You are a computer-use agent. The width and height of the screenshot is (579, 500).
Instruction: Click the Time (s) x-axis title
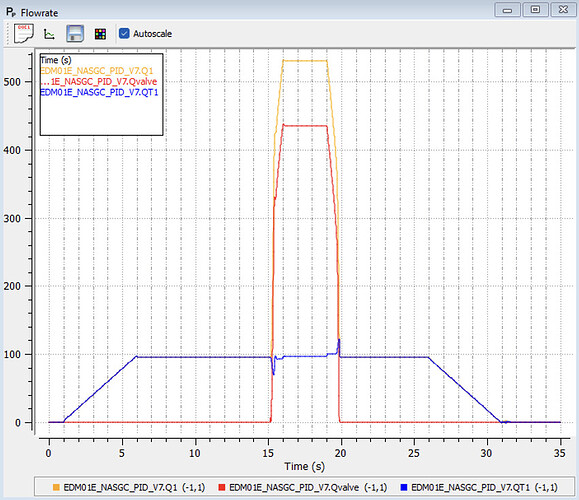[x=305, y=467]
